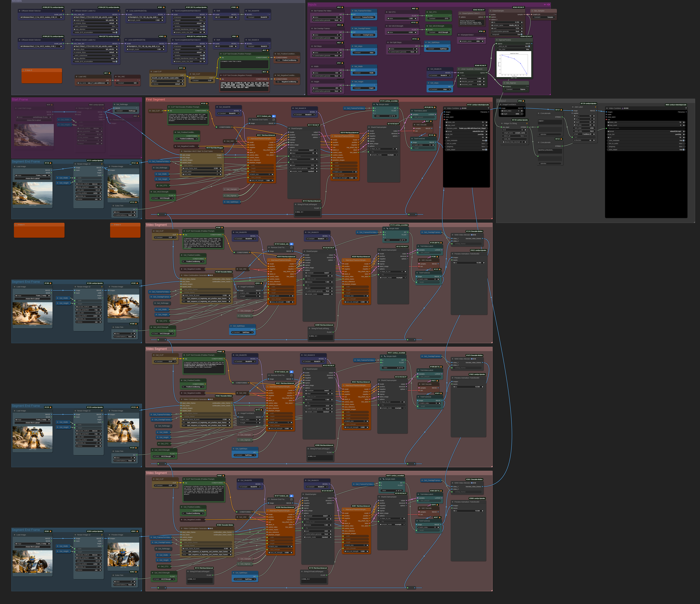Click the fox icon on the #2131 badge
700x604 pixels.
point(561,110)
